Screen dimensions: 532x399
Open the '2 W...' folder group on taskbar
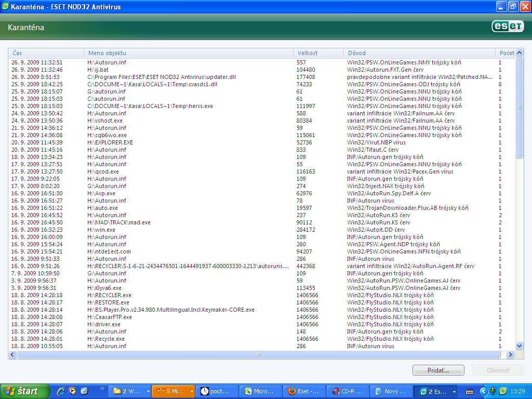point(131,392)
